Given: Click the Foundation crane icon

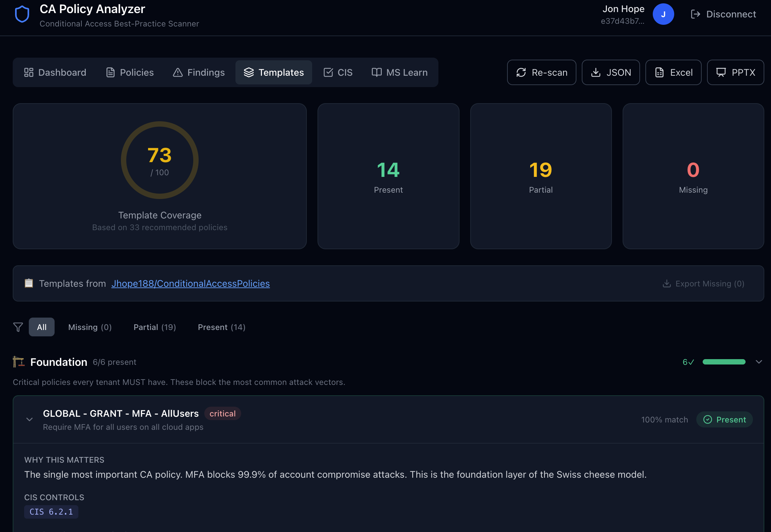Looking at the screenshot, I should click(x=18, y=362).
